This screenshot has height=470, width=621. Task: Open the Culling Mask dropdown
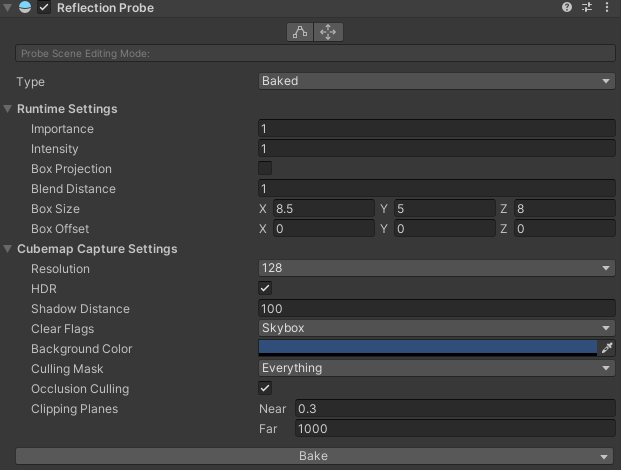tap(436, 368)
